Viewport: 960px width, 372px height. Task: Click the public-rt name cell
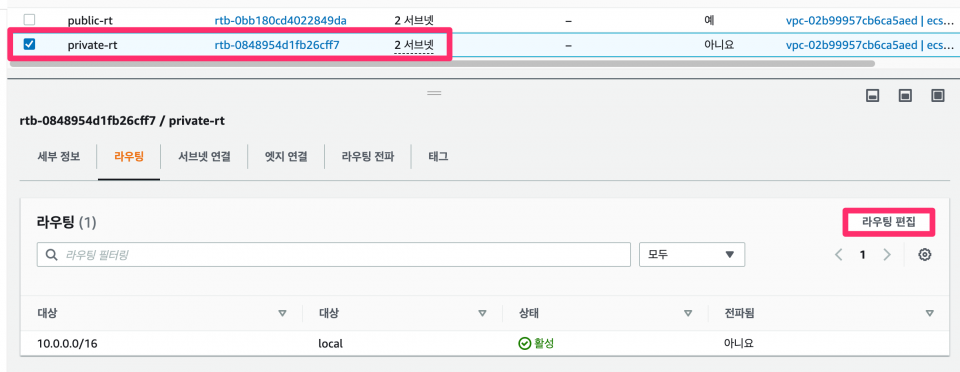coord(90,20)
